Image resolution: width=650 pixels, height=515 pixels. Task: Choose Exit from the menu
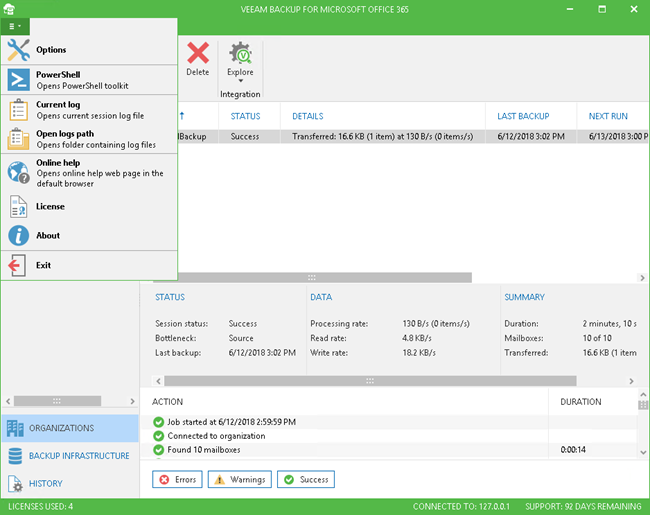click(x=89, y=265)
